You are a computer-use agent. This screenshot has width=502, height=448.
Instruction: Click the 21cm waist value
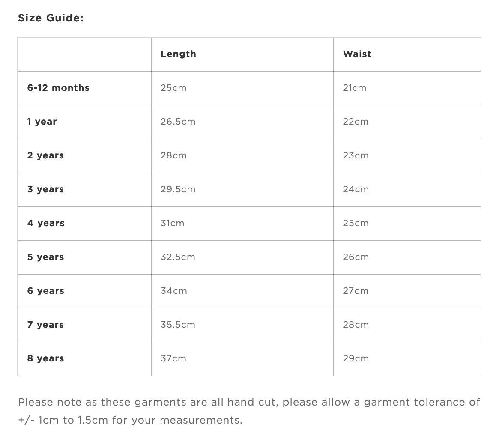(354, 88)
